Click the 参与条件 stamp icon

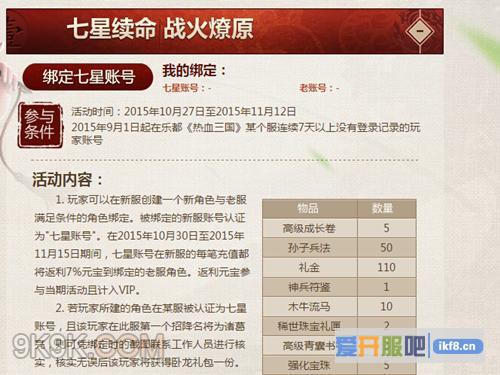pyautogui.click(x=40, y=125)
